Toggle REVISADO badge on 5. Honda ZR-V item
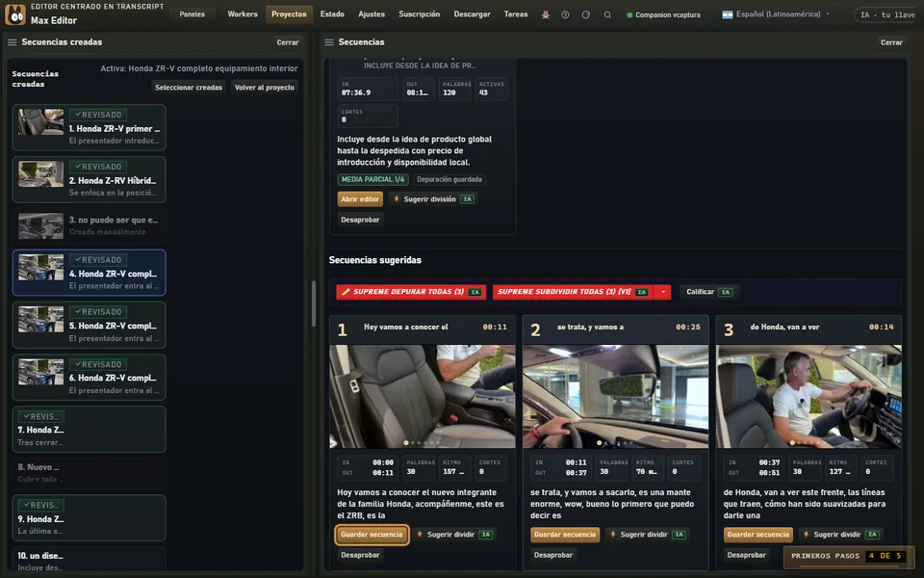This screenshot has width=924, height=578. pyautogui.click(x=98, y=311)
